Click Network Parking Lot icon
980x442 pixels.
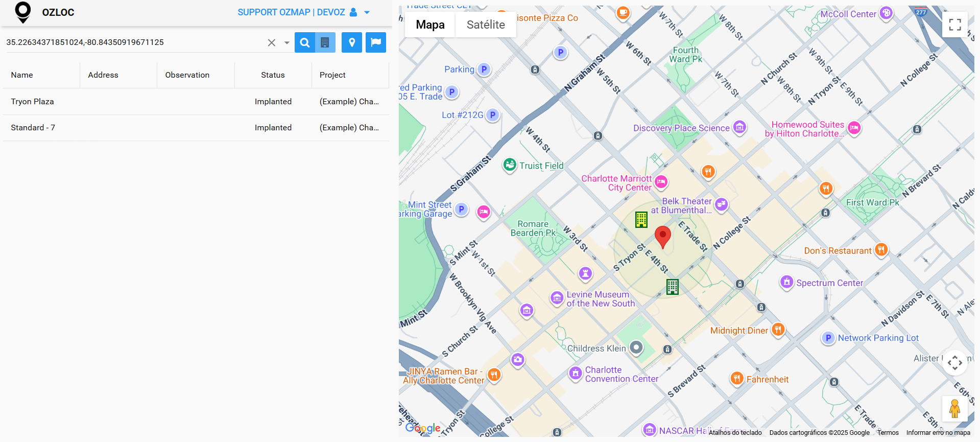coord(828,338)
